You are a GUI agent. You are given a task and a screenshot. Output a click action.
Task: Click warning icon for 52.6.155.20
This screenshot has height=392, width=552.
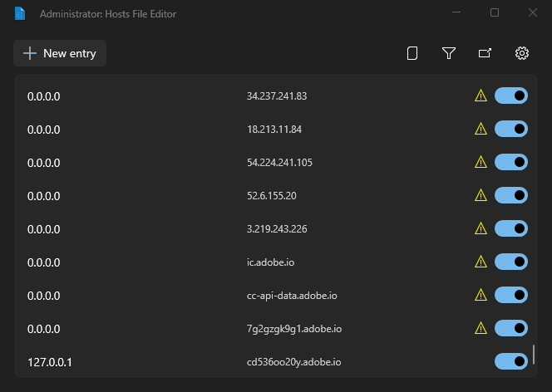(x=481, y=195)
